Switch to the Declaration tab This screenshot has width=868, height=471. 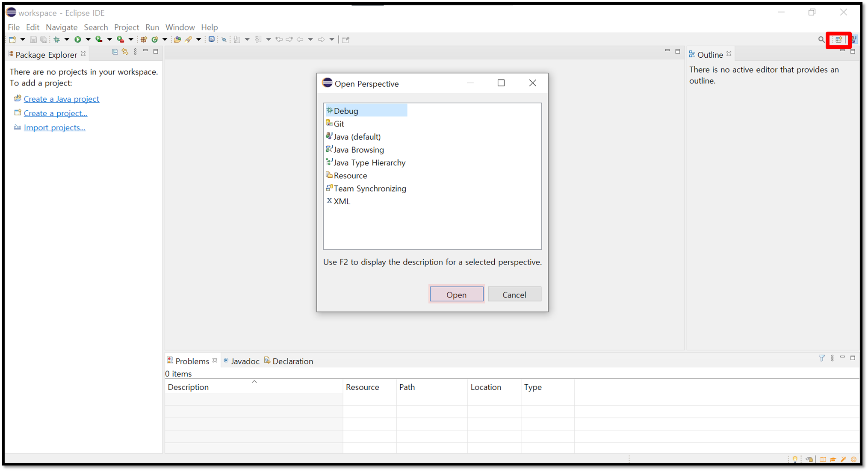(x=289, y=361)
